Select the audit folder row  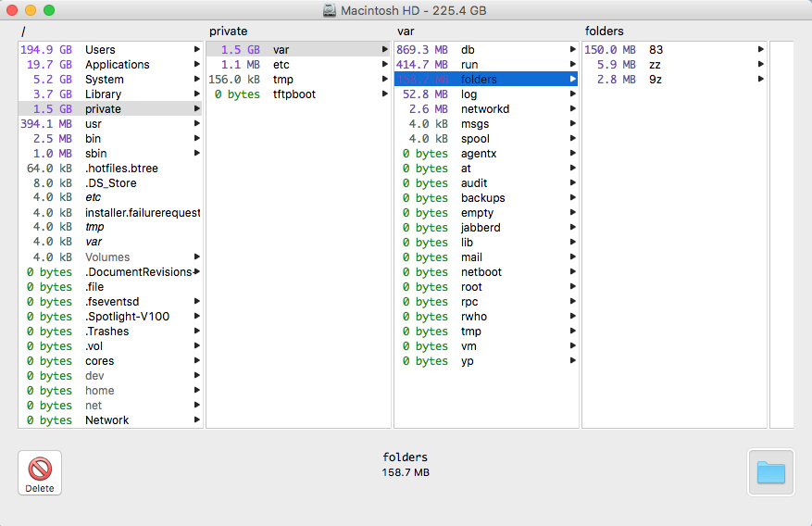[486, 183]
